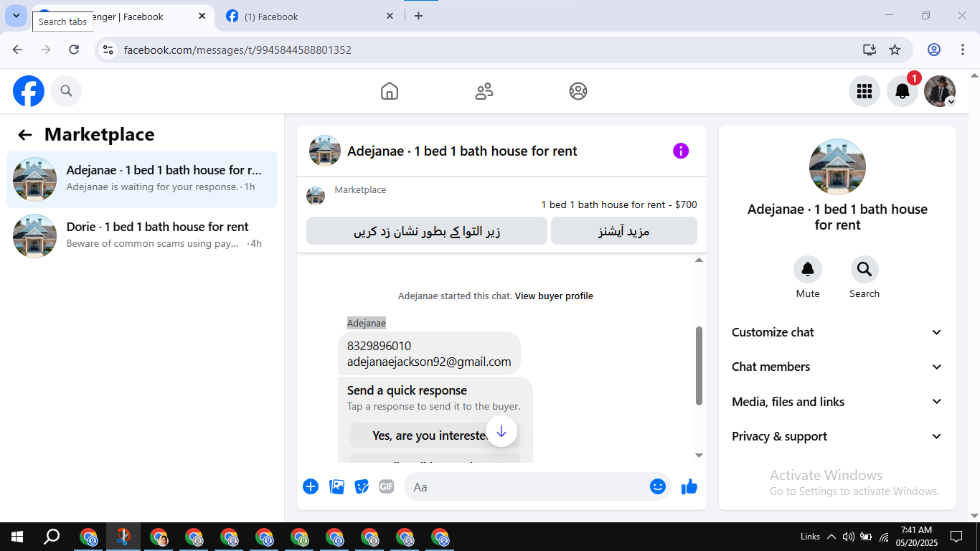Click the taskbar volume icon
Screen dimensions: 980x551
point(849,536)
